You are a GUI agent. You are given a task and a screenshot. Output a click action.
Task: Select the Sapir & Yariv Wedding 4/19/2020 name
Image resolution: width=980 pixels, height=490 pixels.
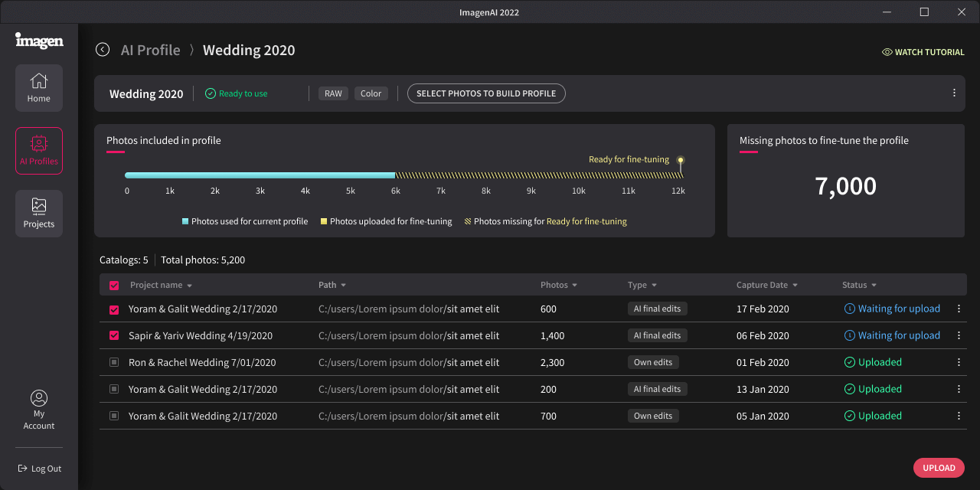(x=201, y=335)
